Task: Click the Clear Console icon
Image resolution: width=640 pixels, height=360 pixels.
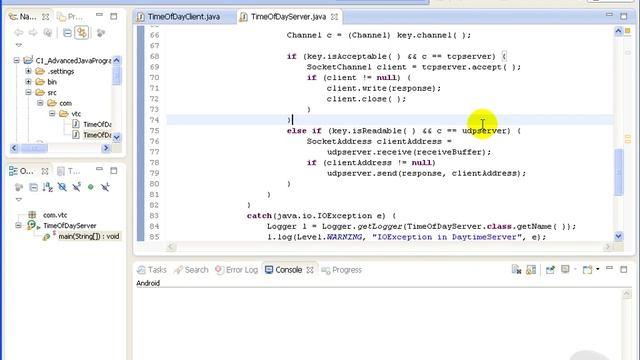Action: coord(516,269)
